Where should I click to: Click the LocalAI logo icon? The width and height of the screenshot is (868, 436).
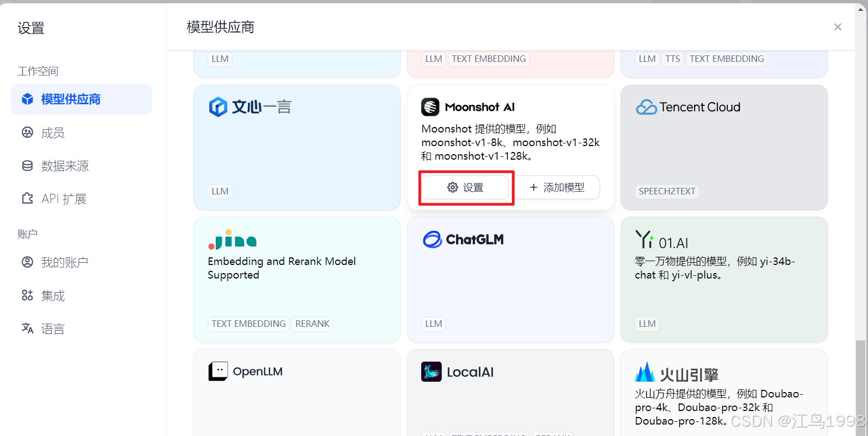[431, 372]
